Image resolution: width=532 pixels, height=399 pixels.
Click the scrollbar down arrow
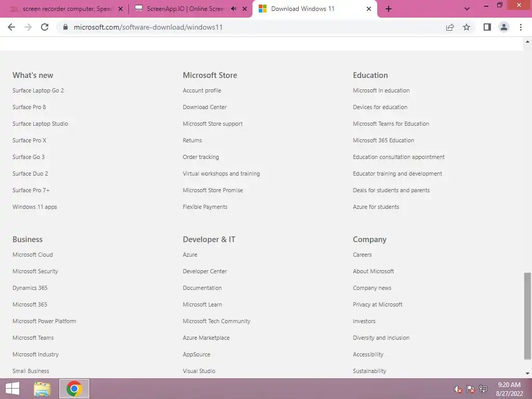527,374
